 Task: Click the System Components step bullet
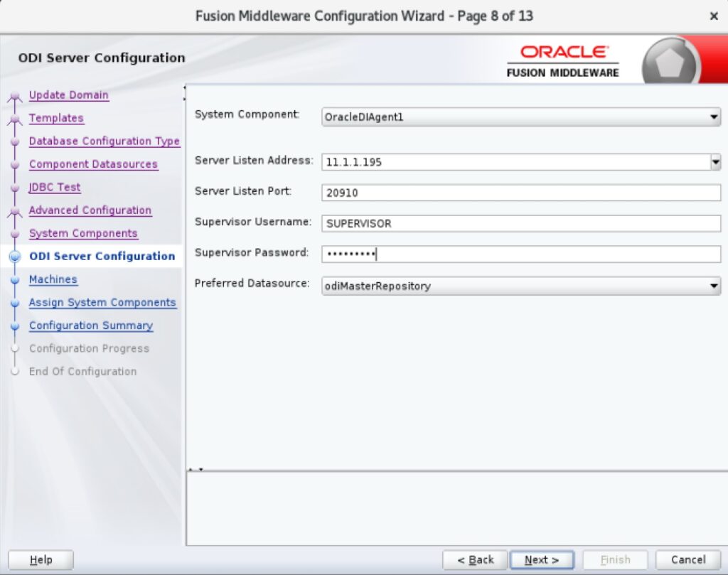coord(15,234)
